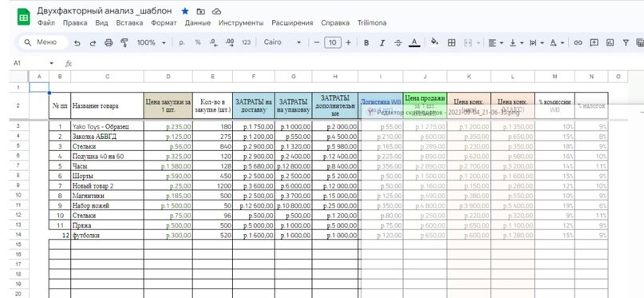Move document using the folder icon
This screenshot has width=644, height=298.
(x=201, y=11)
